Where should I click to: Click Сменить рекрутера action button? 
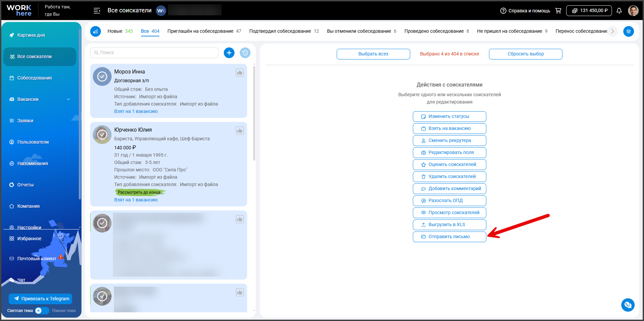tap(450, 141)
